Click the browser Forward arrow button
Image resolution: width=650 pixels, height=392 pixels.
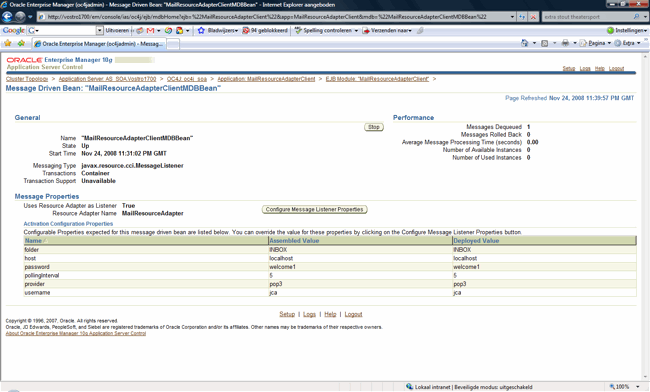coord(20,17)
